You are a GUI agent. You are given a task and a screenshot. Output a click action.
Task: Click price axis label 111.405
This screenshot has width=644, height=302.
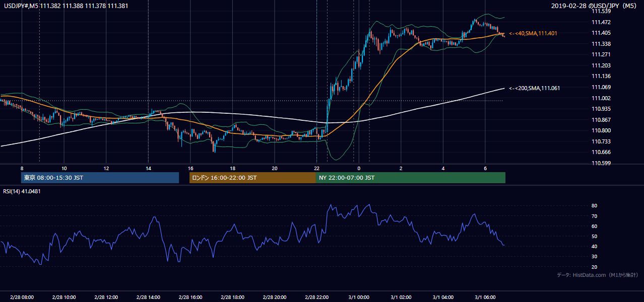tap(602, 33)
